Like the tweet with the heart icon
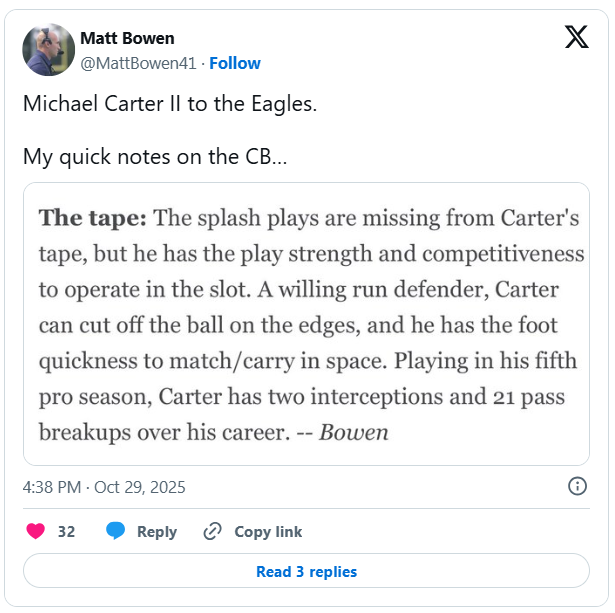Image resolution: width=615 pixels, height=613 pixels. pos(36,531)
